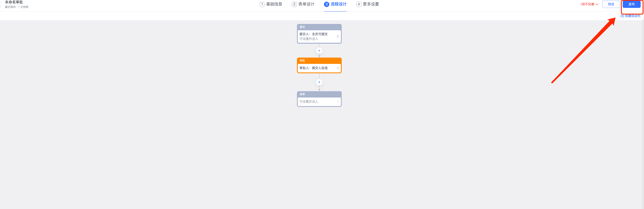644x209 pixels.
Task: Select the 流程设计 tab
Action: (338, 4)
